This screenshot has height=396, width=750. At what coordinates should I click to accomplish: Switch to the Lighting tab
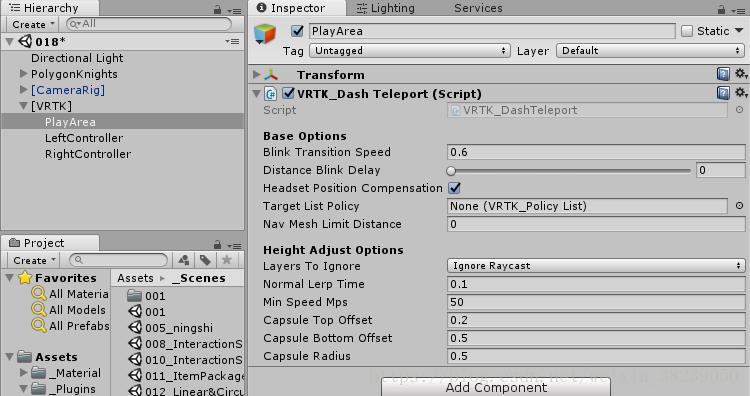pyautogui.click(x=386, y=8)
